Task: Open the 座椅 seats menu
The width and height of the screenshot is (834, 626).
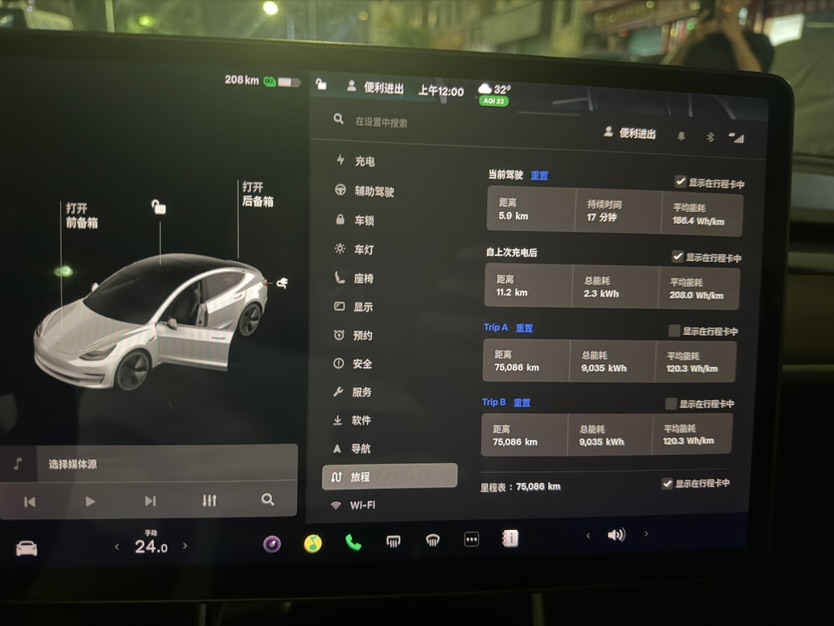Action: (354, 278)
